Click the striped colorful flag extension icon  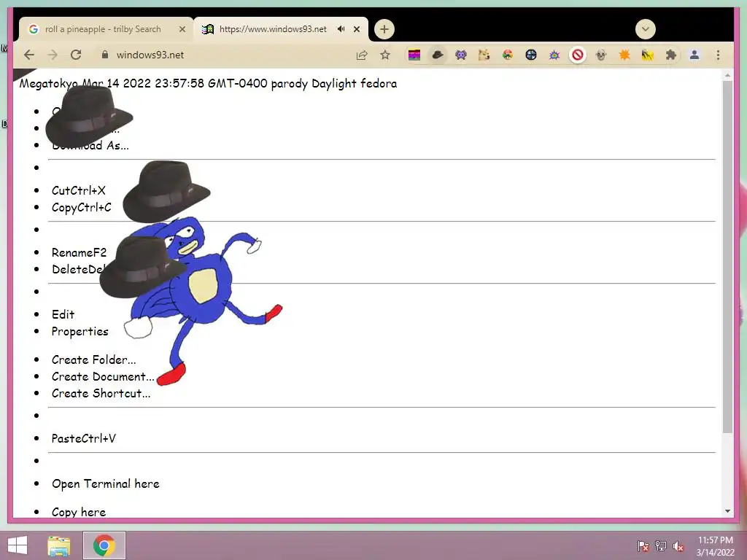click(x=414, y=55)
